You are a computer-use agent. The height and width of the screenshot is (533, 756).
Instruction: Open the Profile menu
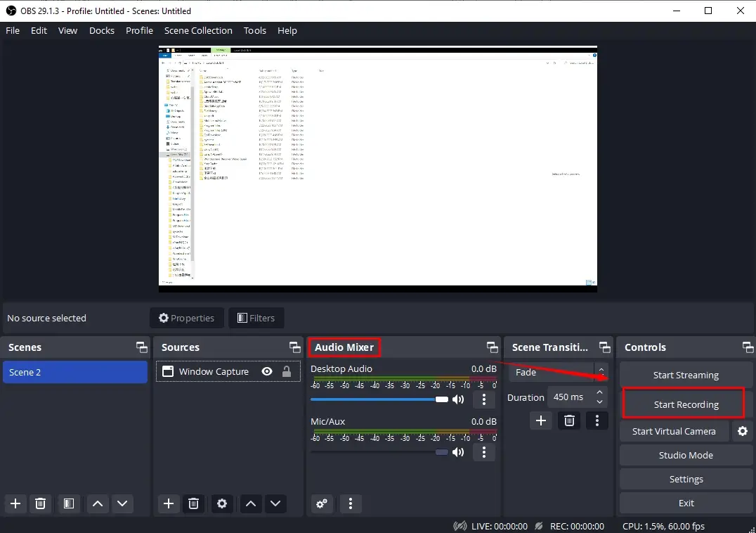(139, 30)
